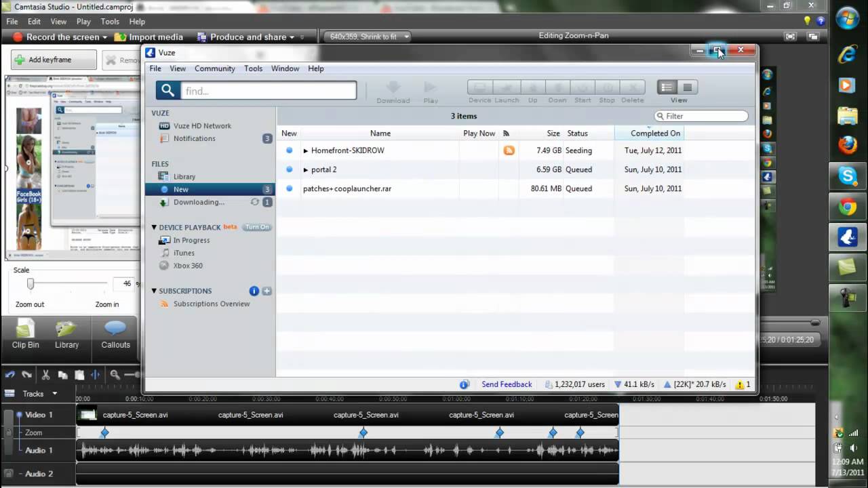Toggle Device Playback Turn On switch
Image resolution: width=868 pixels, height=488 pixels.
[x=257, y=227]
